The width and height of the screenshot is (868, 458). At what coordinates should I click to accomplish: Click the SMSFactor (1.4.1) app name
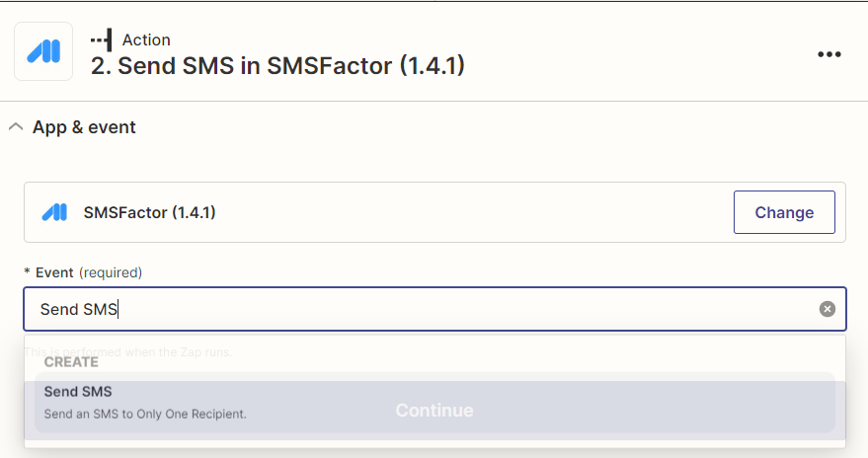149,212
